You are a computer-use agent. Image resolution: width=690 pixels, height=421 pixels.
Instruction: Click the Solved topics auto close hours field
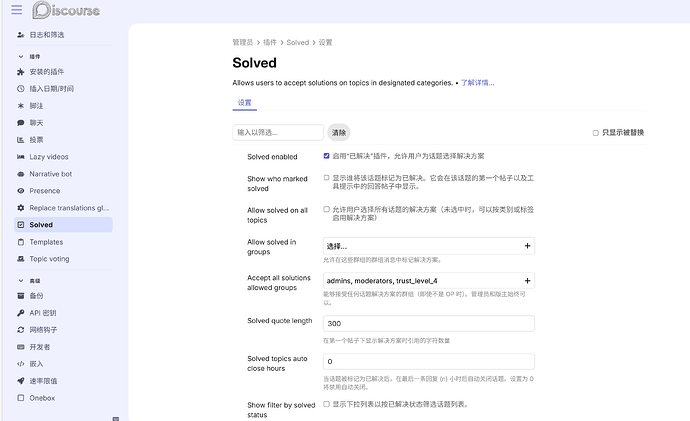coord(429,361)
